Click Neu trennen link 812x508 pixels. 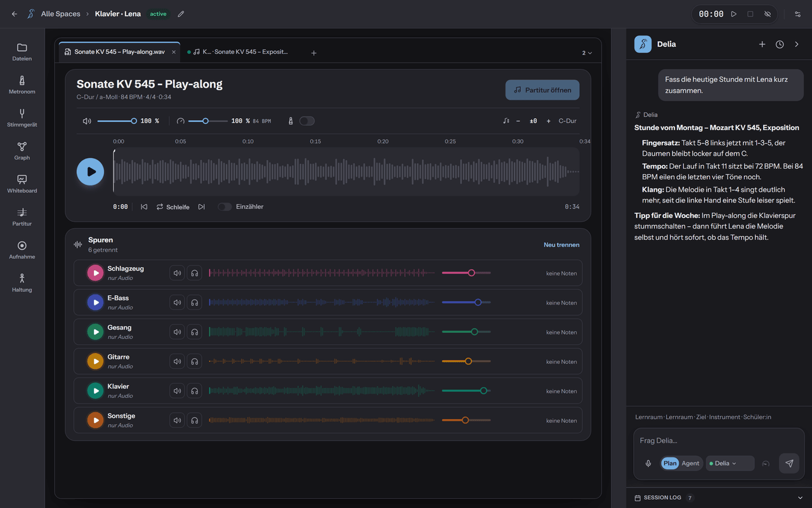coord(561,244)
